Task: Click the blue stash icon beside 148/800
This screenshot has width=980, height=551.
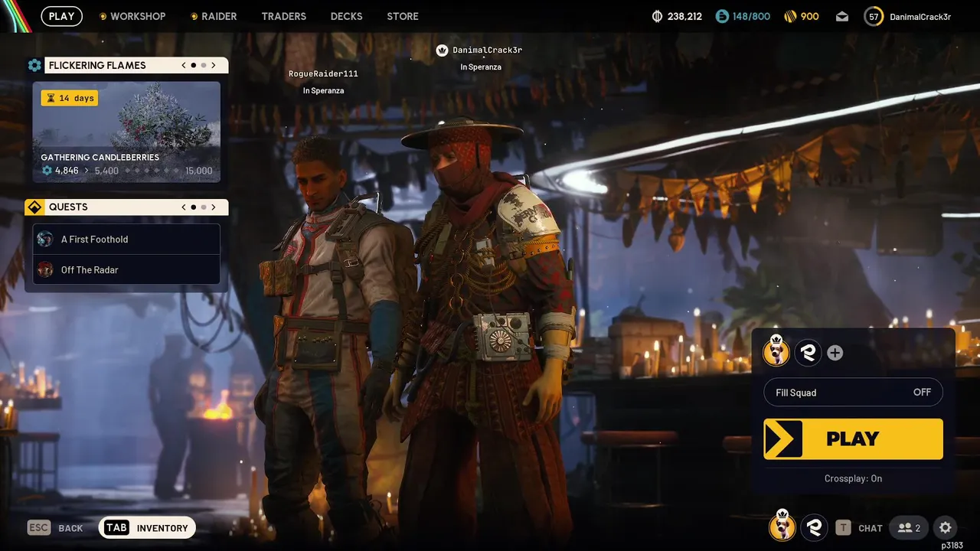Action: pos(722,16)
